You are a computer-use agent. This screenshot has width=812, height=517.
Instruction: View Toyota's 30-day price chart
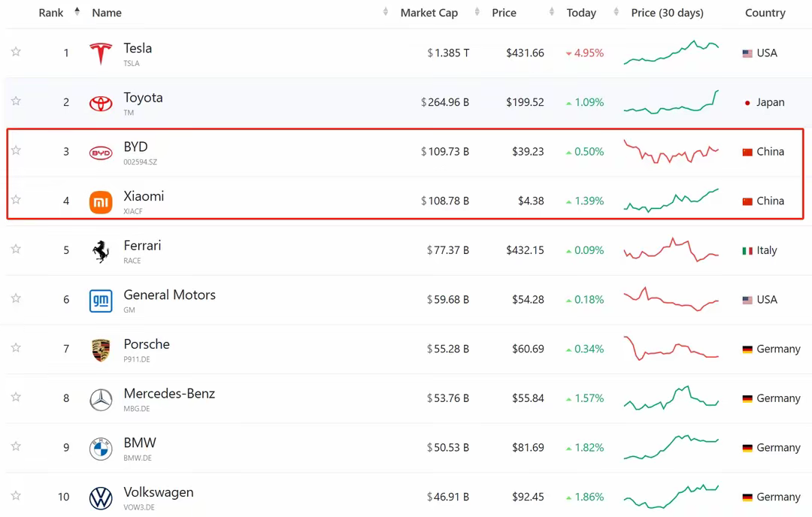671,102
